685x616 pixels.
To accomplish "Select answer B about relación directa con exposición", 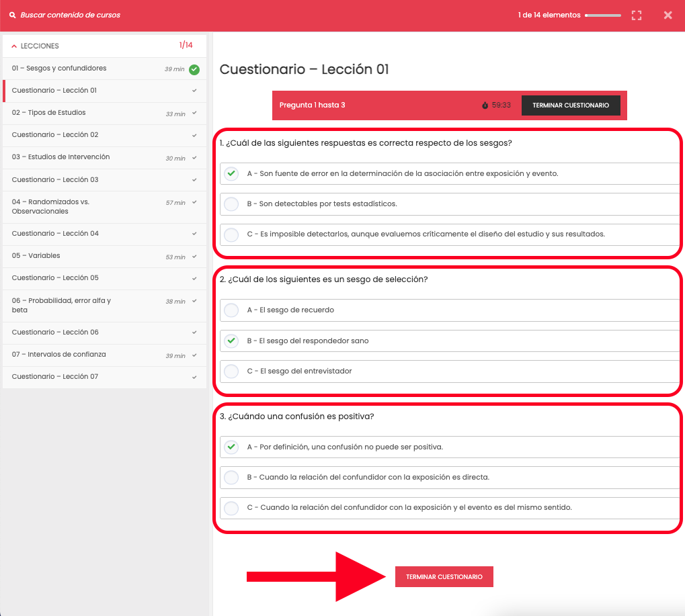I will (231, 477).
